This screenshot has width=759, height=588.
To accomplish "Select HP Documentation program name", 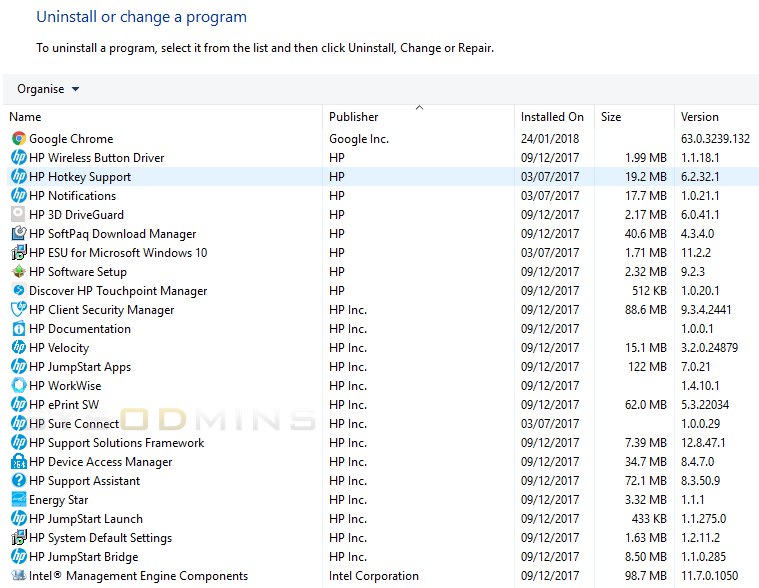I will (x=80, y=329).
